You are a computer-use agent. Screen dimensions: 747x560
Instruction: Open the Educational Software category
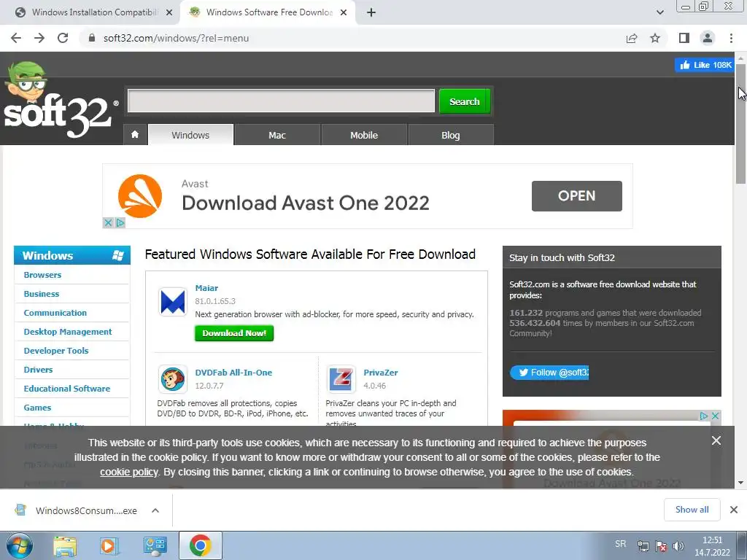[x=66, y=389]
